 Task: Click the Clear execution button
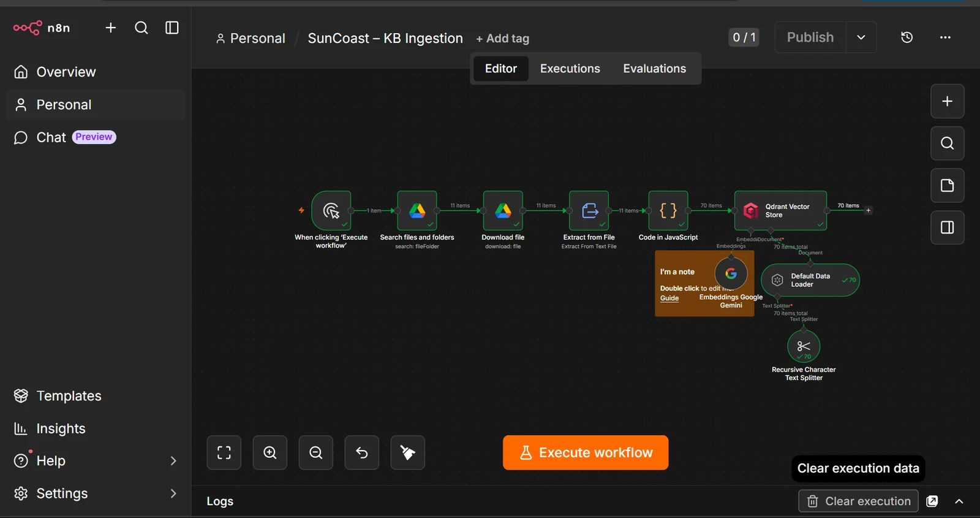point(858,501)
